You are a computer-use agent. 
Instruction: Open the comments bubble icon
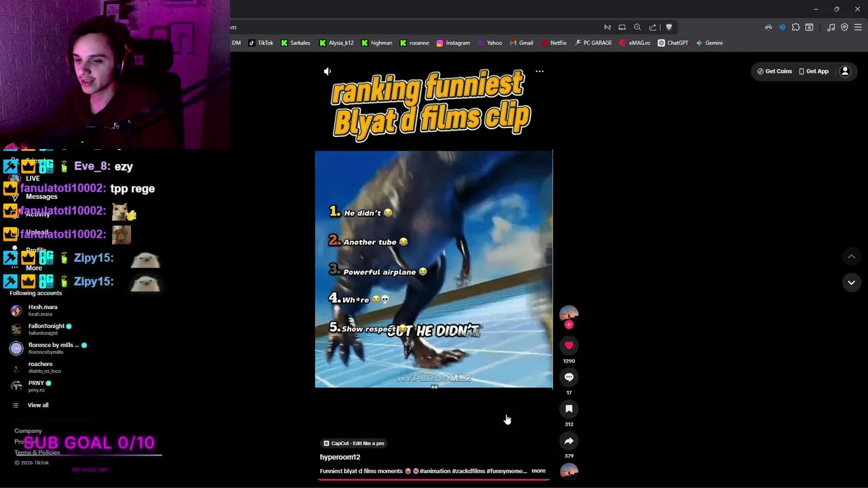[569, 378]
